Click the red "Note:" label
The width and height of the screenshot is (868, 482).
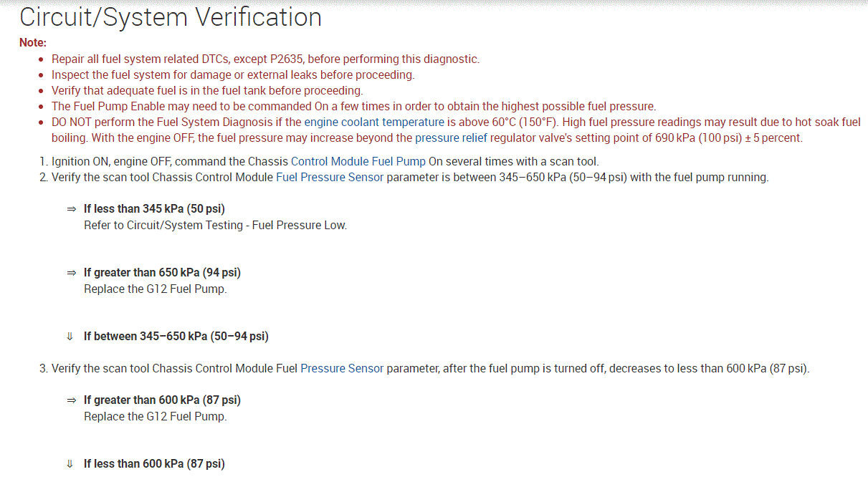coord(33,43)
